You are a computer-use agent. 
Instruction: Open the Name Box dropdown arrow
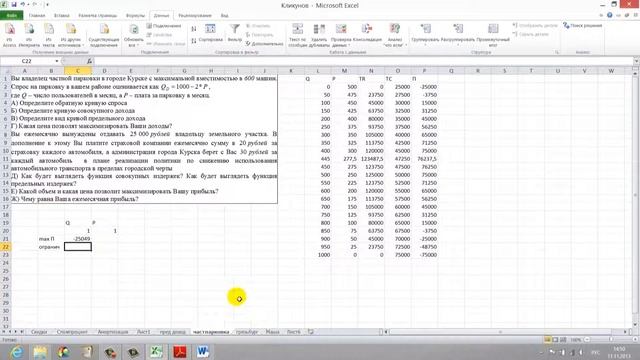57,61
